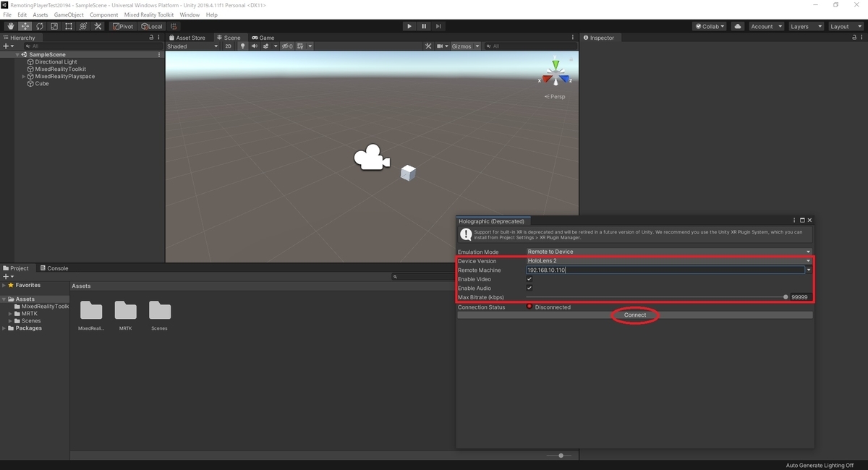
Task: Select Scenes folder in Project tree
Action: (x=31, y=321)
